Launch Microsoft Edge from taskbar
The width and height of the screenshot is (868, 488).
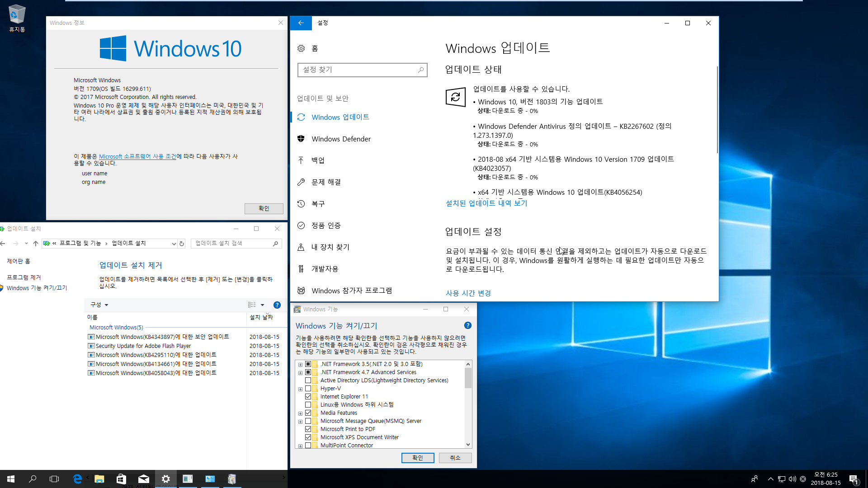coord(77,479)
